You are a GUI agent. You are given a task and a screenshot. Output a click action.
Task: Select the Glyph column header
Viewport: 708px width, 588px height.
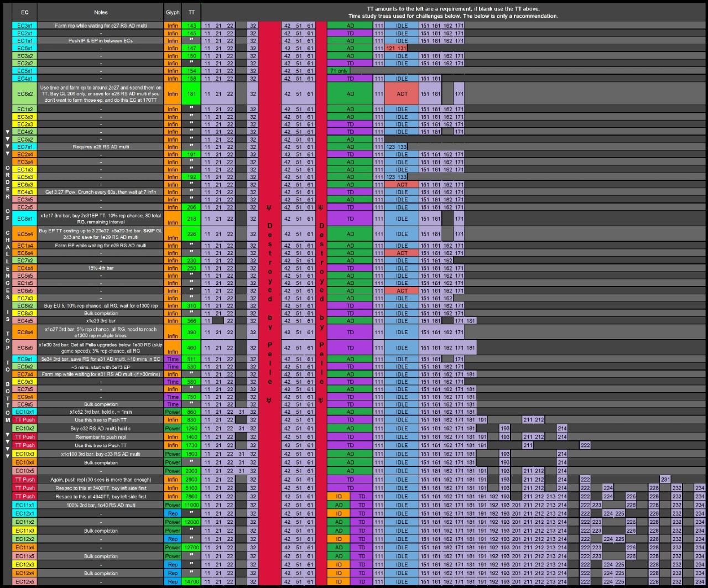click(173, 12)
